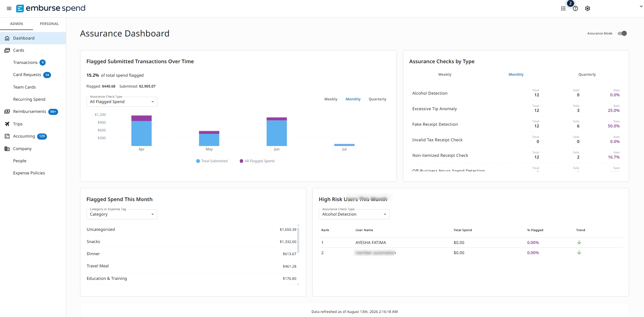Open Expense Policies in sidebar
Image resolution: width=644 pixels, height=317 pixels.
tap(29, 173)
